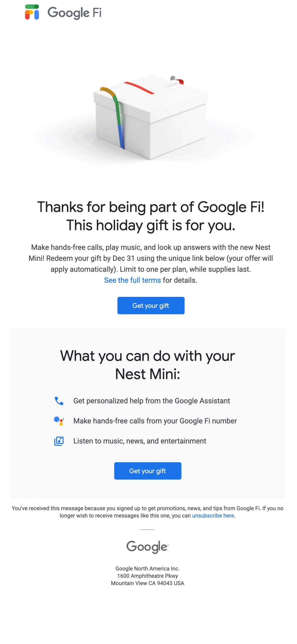Click the 'Google North America Inc.' address line

(147, 569)
